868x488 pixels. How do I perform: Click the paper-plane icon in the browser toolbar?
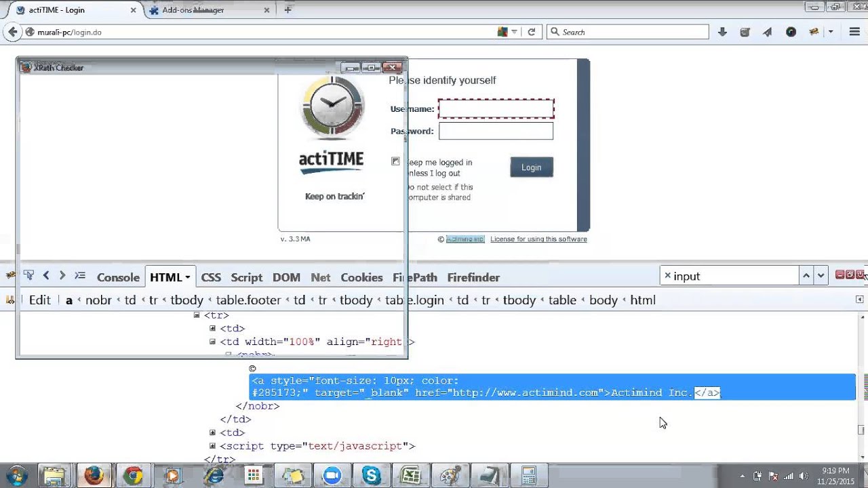tap(768, 32)
